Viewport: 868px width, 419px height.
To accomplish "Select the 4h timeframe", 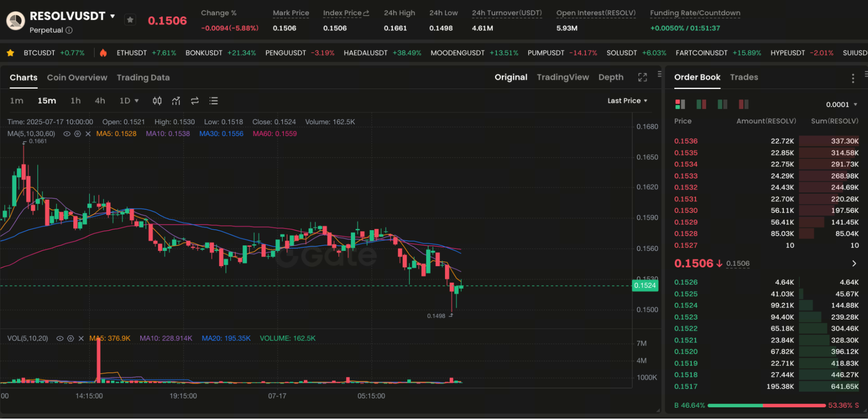I will pos(100,101).
